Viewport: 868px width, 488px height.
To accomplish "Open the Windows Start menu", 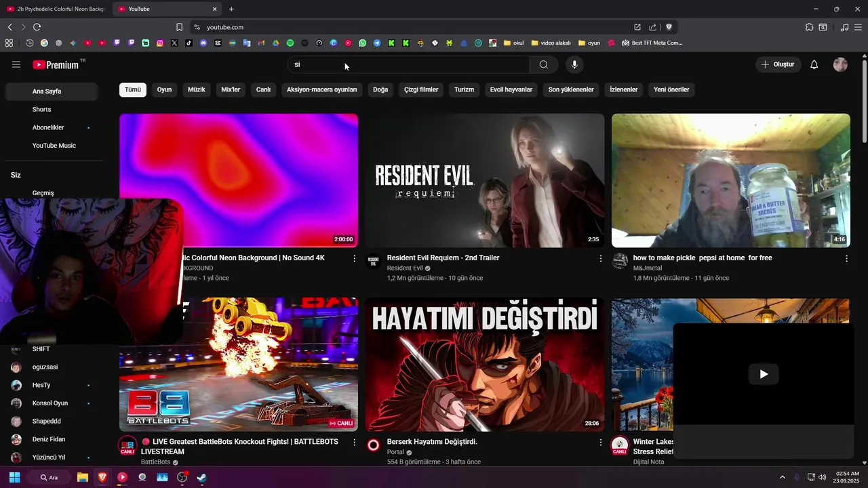I will 14,477.
